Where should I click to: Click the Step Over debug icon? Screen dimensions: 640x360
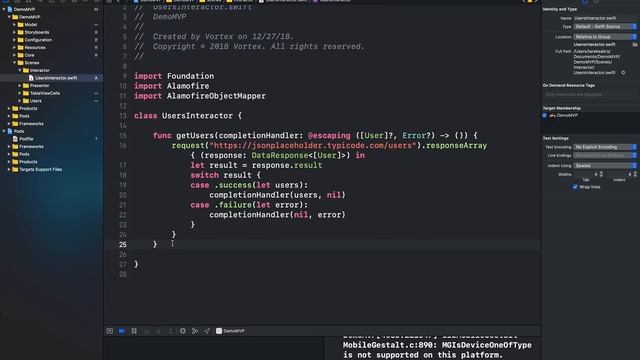coord(146,331)
